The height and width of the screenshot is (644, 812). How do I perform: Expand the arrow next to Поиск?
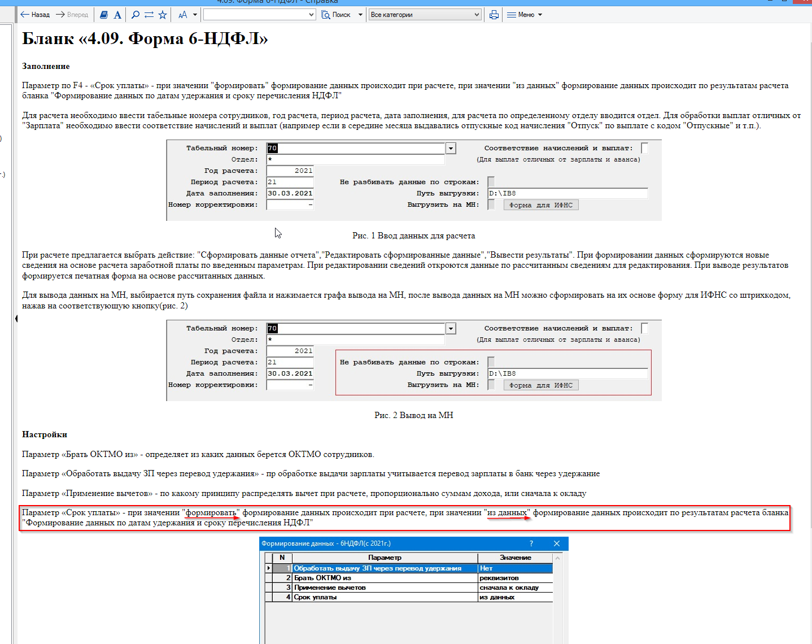point(360,15)
